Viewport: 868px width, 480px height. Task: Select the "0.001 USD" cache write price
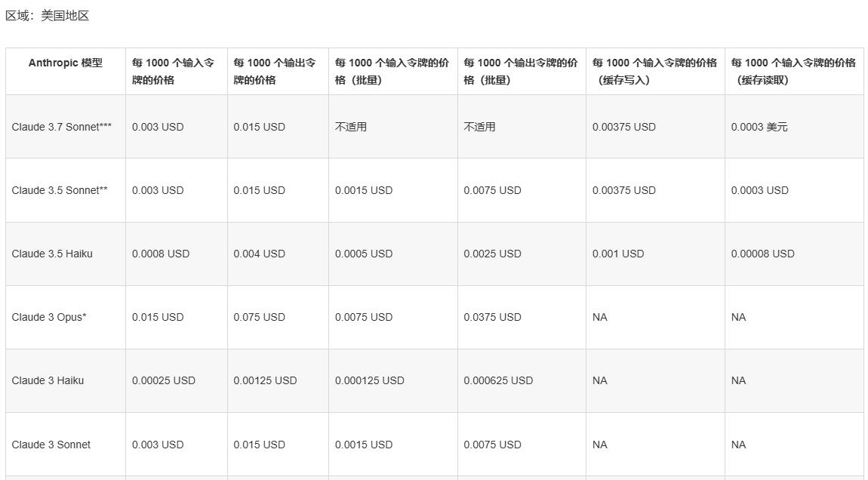tap(618, 254)
